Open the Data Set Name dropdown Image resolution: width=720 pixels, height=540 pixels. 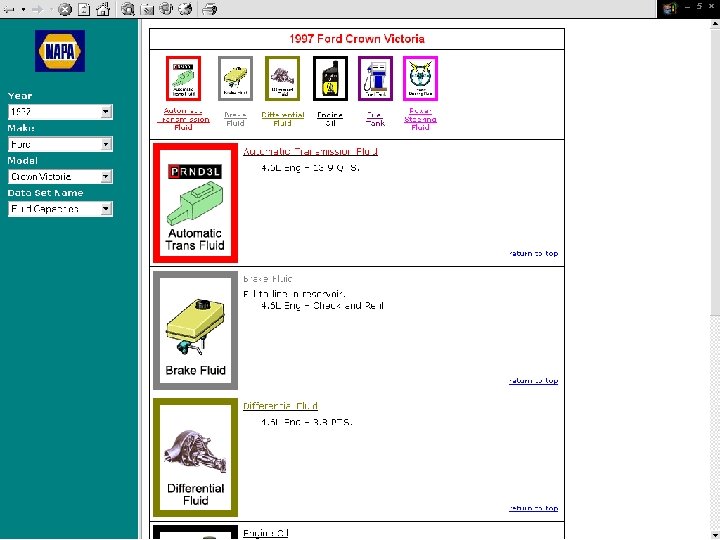click(60, 209)
